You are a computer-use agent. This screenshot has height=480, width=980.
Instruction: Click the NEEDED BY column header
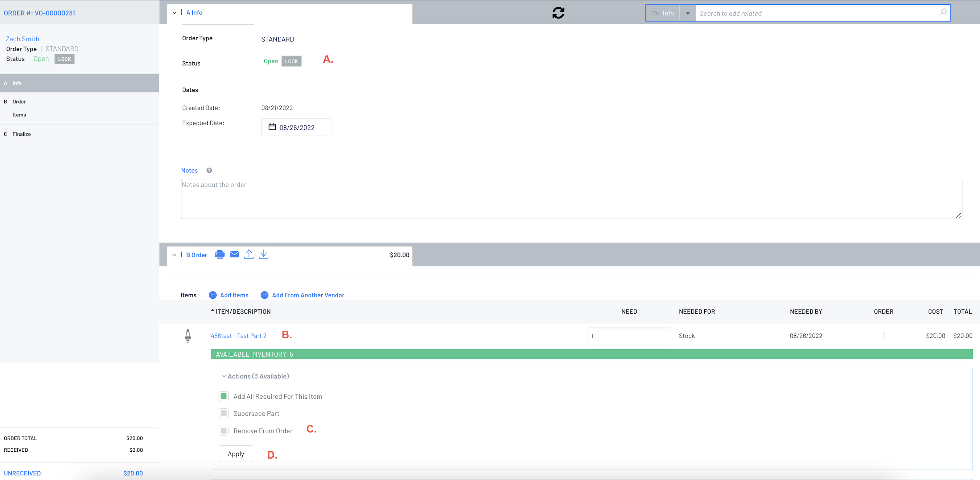(806, 311)
